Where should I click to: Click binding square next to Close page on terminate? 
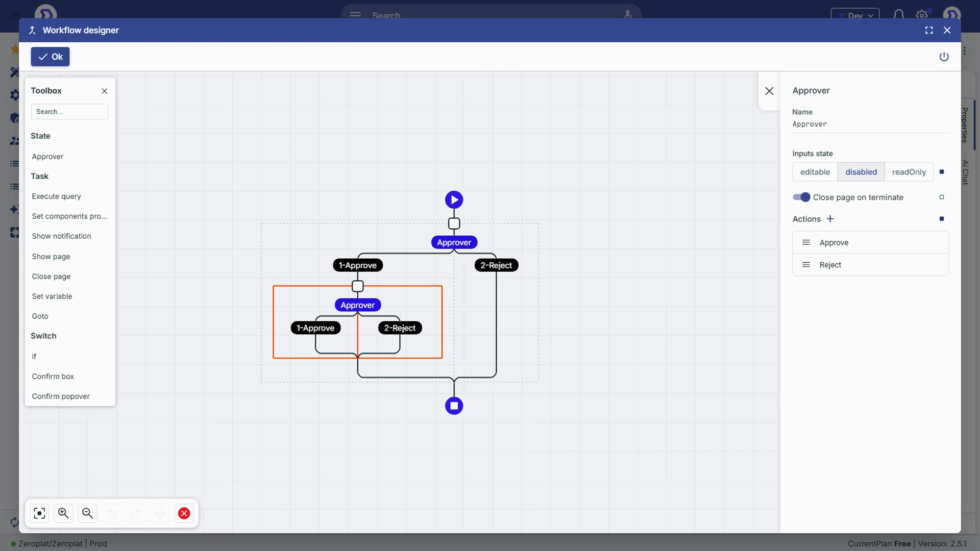click(942, 197)
